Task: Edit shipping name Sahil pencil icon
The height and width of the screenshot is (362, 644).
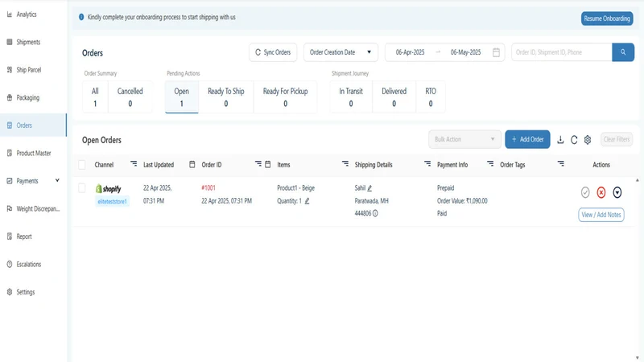Action: point(369,188)
